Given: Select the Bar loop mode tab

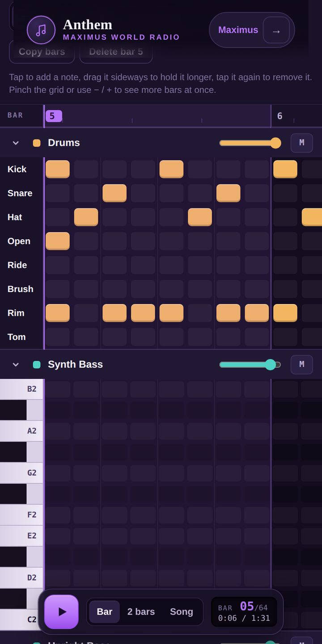Looking at the screenshot, I should pyautogui.click(x=105, y=612).
